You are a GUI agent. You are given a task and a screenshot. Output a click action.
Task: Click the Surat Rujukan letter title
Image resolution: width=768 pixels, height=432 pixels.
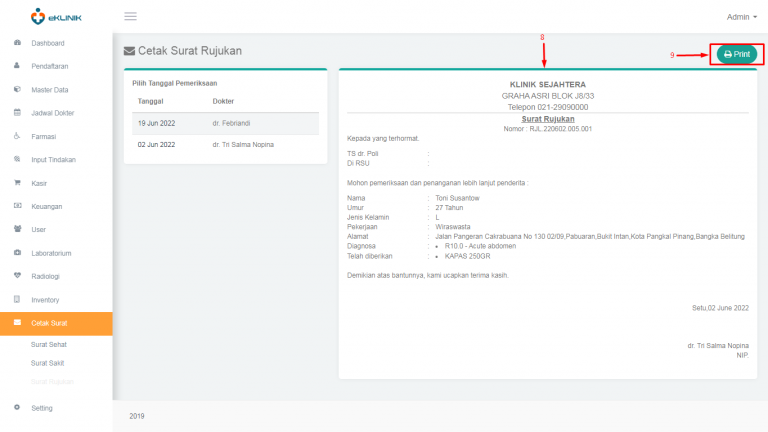pos(548,119)
